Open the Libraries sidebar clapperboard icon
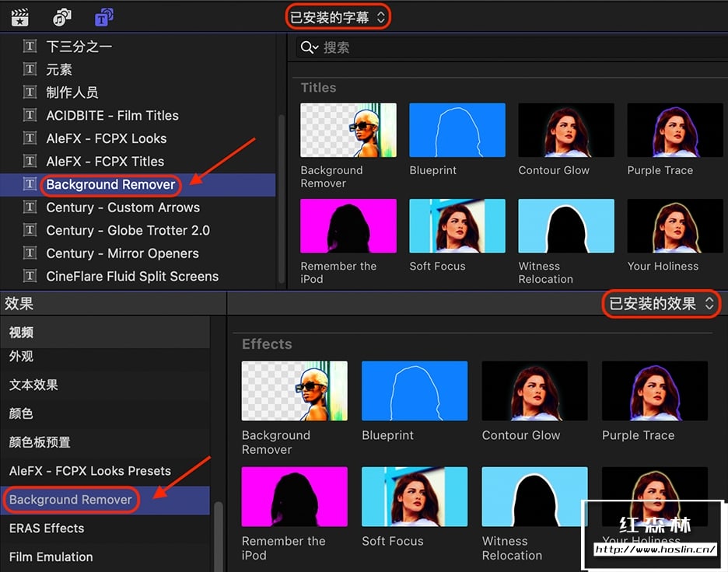Screen dimensions: 728x572 point(20,16)
